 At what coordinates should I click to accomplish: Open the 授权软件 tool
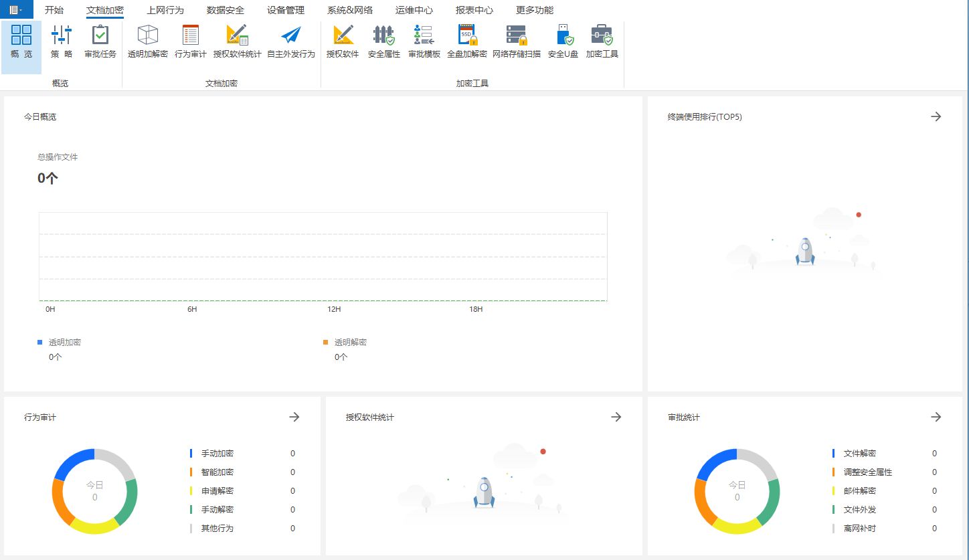pyautogui.click(x=343, y=42)
